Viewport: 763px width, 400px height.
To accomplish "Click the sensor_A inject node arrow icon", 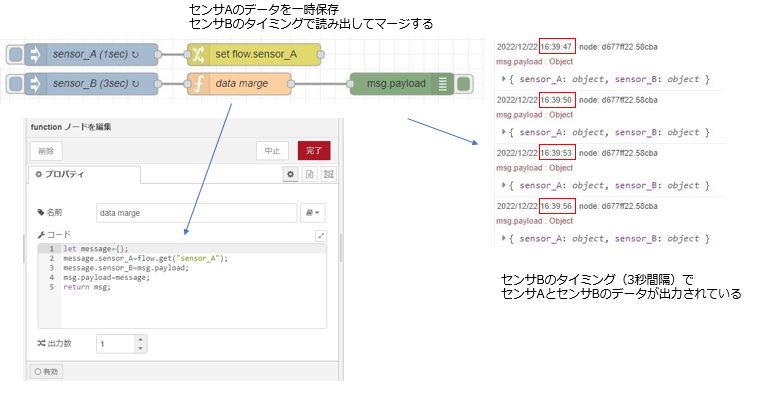I will click(32, 54).
